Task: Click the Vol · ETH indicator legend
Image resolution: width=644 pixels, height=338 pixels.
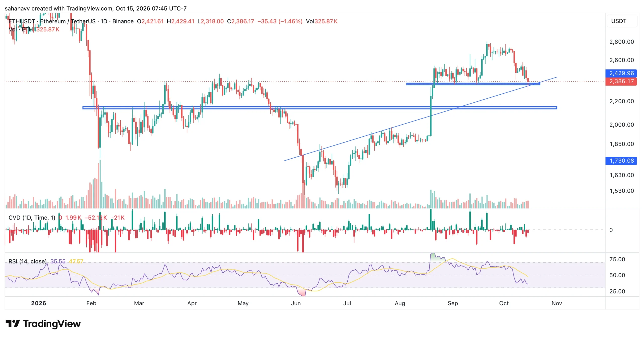Action: (x=21, y=29)
